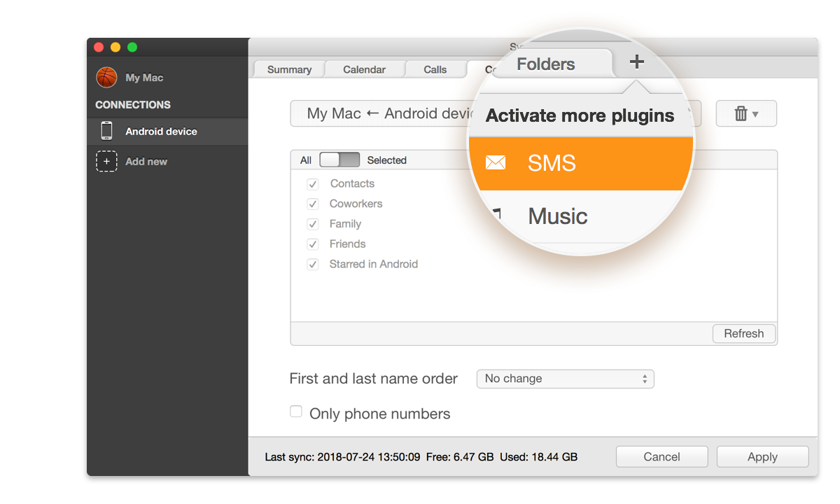Click the trash can delete icon
This screenshot has height=504, width=840.
click(x=741, y=113)
